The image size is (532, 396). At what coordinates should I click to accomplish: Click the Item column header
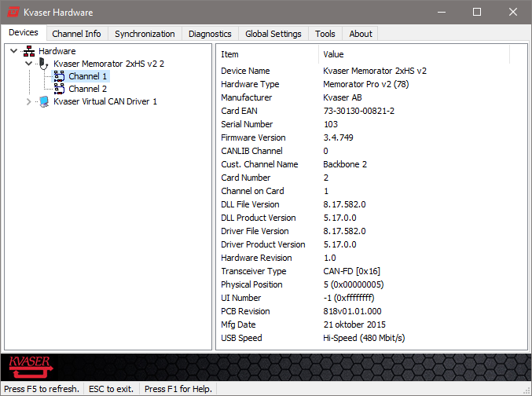[267, 54]
